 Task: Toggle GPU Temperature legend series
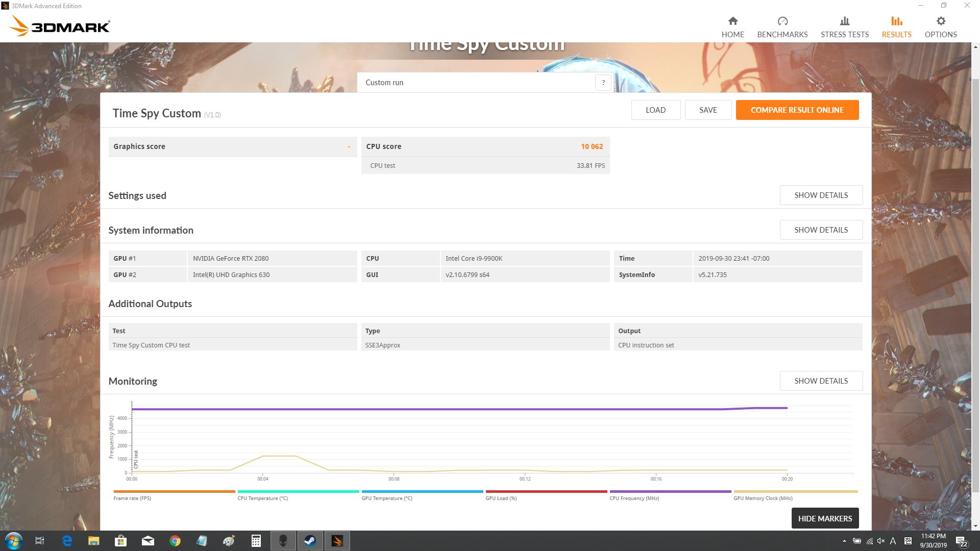click(422, 495)
